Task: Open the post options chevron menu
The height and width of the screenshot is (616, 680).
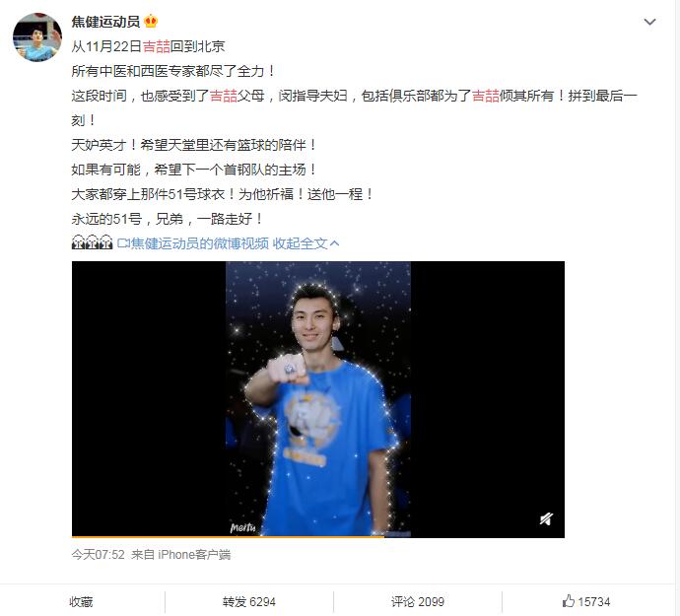Action: (x=649, y=22)
